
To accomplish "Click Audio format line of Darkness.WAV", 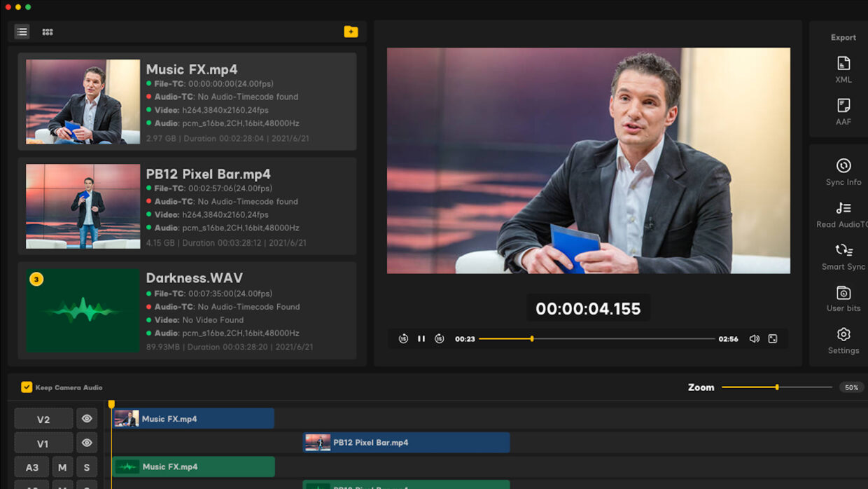I will (x=223, y=333).
